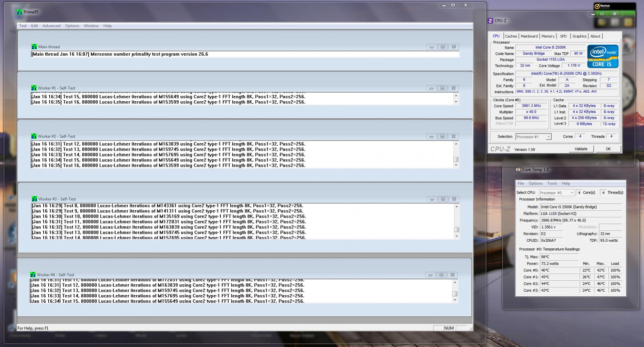Open the Advanced menu in Prime95
Viewport: 644px width, 347px height.
51,26
